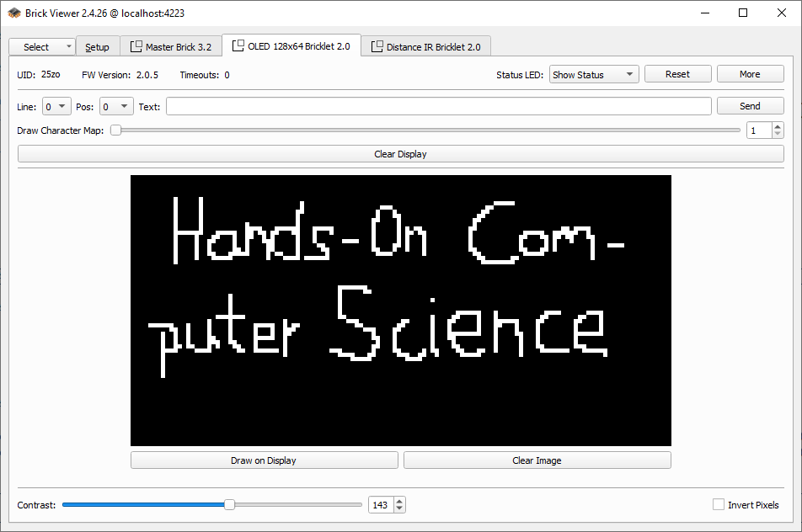Click the Clear Image button

coord(537,460)
